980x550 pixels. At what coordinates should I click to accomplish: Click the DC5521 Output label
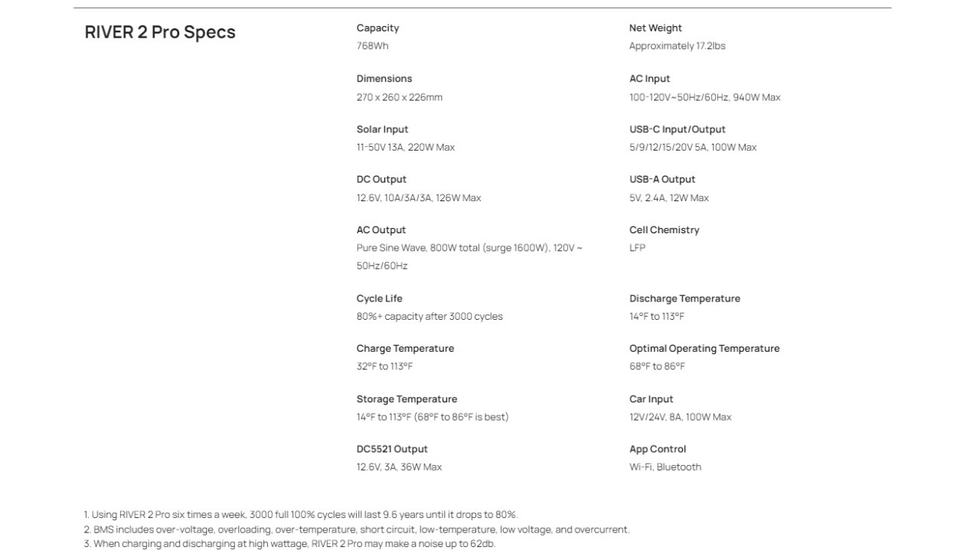(392, 449)
